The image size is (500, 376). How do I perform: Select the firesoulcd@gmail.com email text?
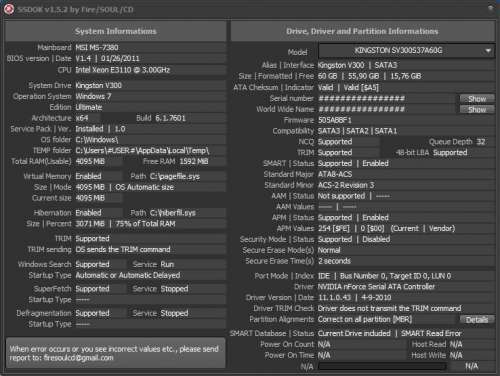[x=79, y=358]
